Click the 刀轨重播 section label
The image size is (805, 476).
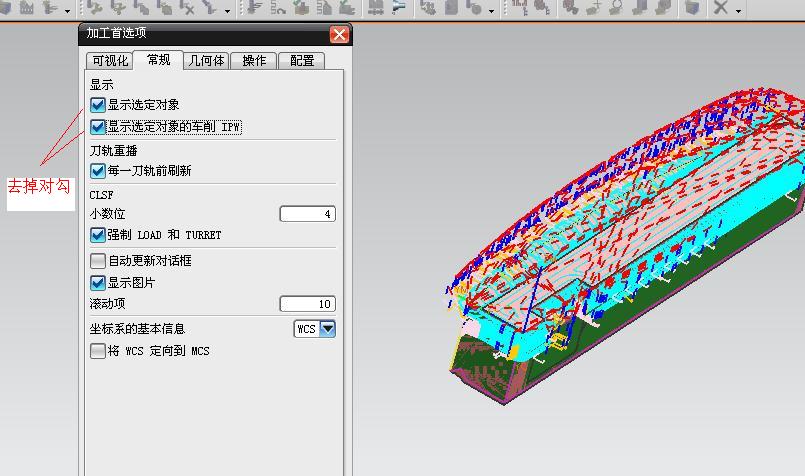(x=113, y=150)
